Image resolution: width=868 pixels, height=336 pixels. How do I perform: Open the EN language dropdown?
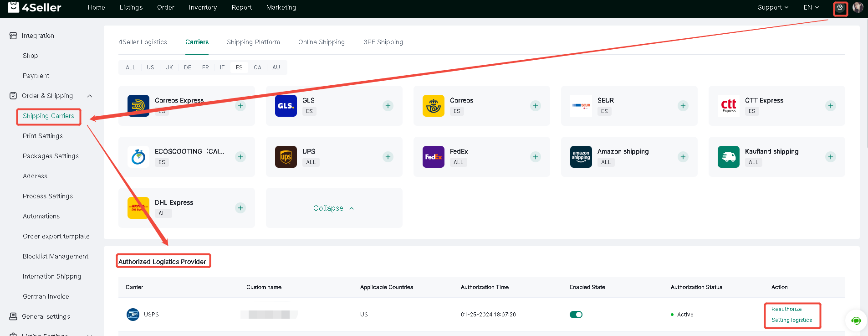point(811,7)
